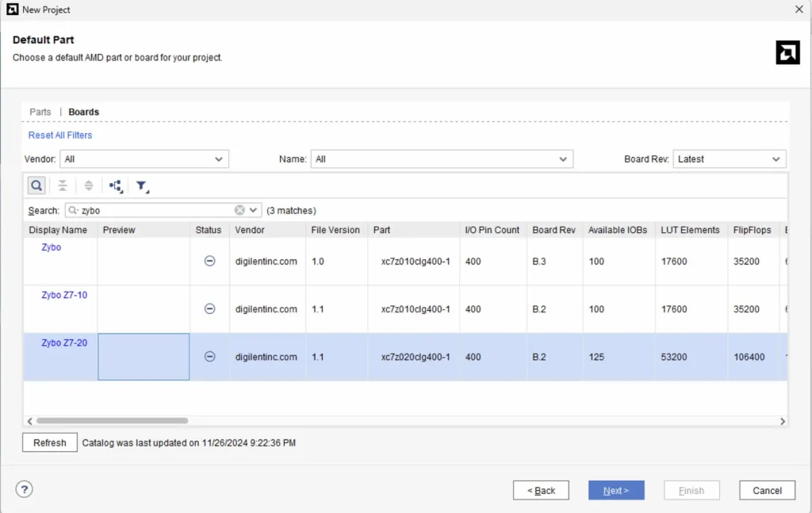Screen dimensions: 812x513
Task: Click the Reset All Filters link
Action: click(x=60, y=135)
